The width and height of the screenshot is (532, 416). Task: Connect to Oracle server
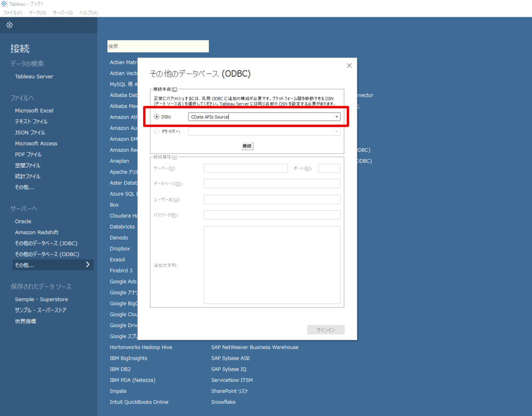[23, 221]
